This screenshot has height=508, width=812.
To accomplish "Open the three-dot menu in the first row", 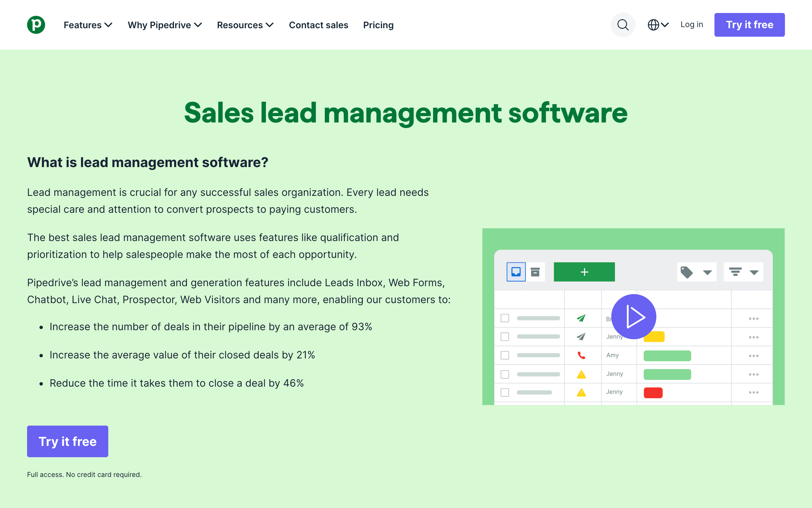I will coord(753,319).
